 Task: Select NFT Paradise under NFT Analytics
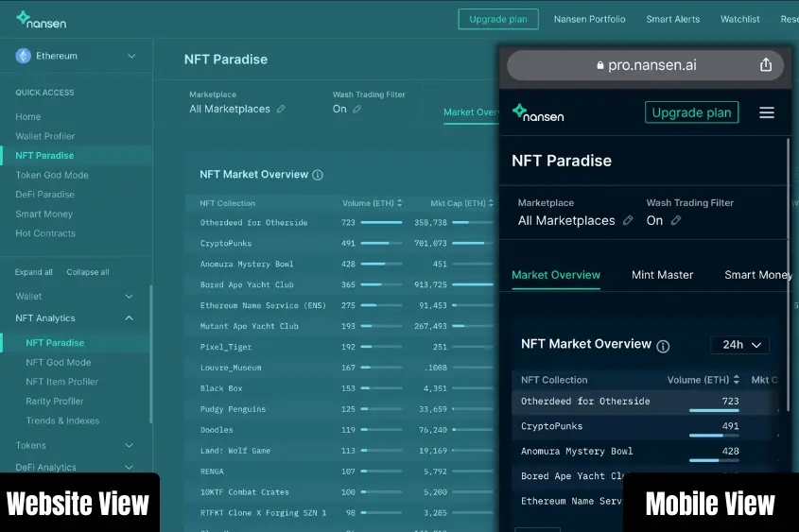pos(55,343)
